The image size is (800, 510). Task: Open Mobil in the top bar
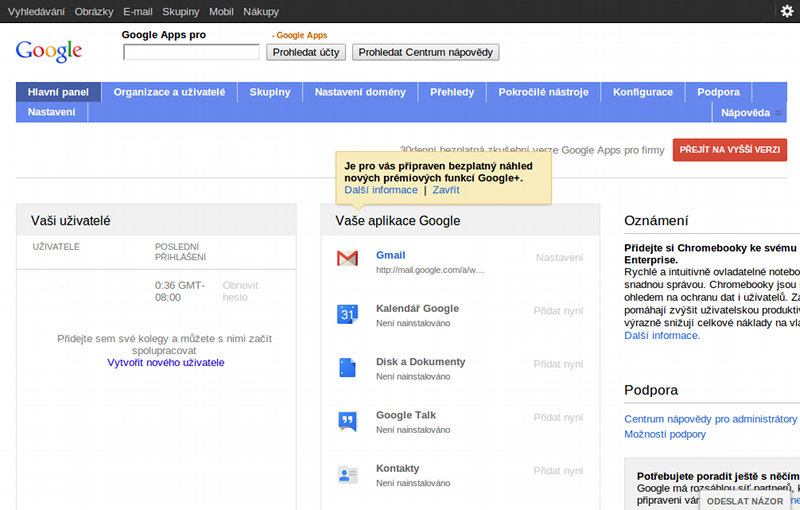tap(221, 12)
